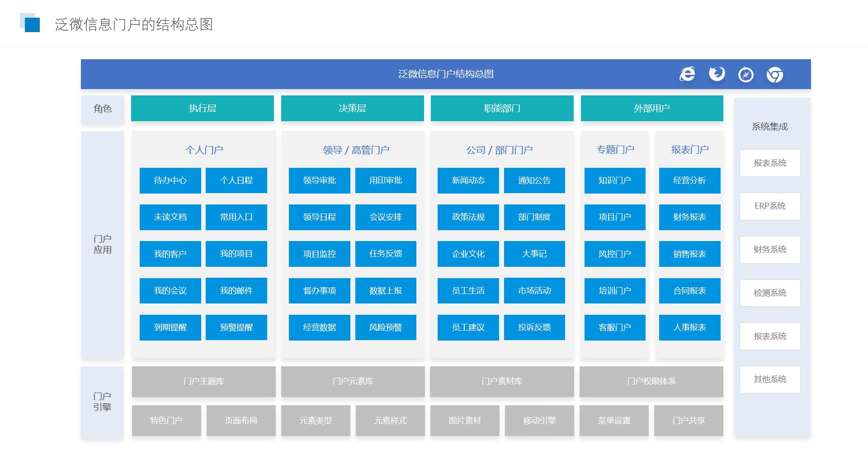Screen dimensions: 868x450
Task: Open the 经营分析 report tile
Action: pos(689,180)
